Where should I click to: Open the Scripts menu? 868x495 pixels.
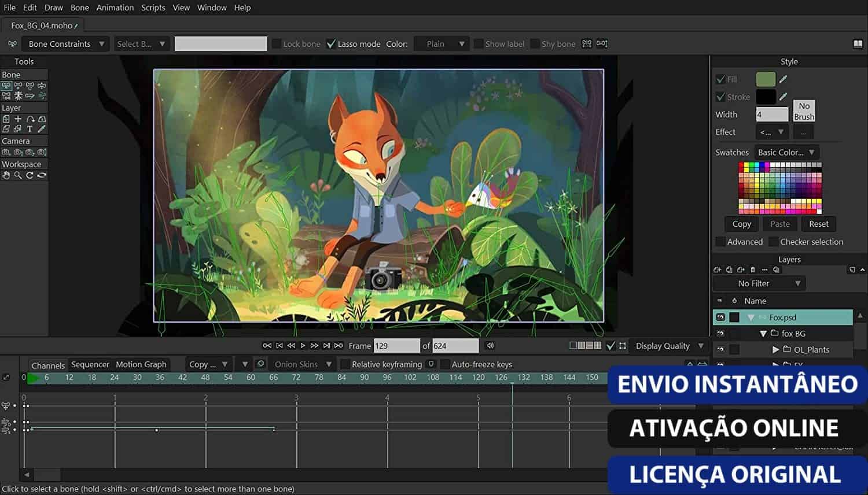[153, 8]
